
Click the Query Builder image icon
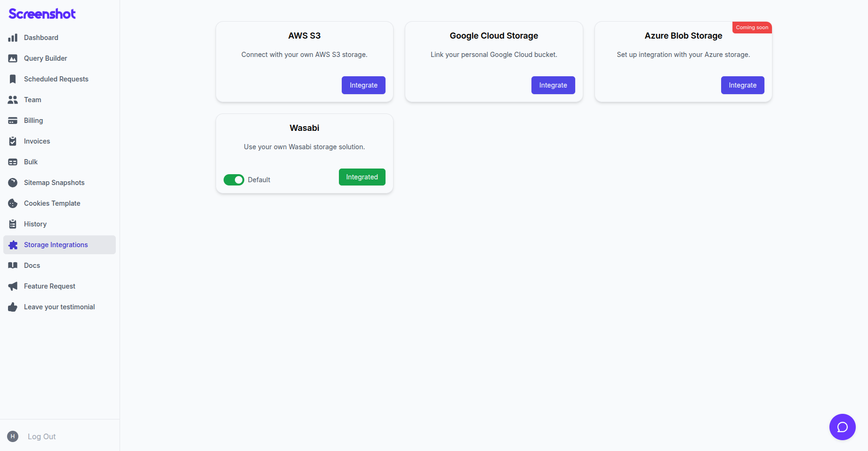[x=13, y=58]
